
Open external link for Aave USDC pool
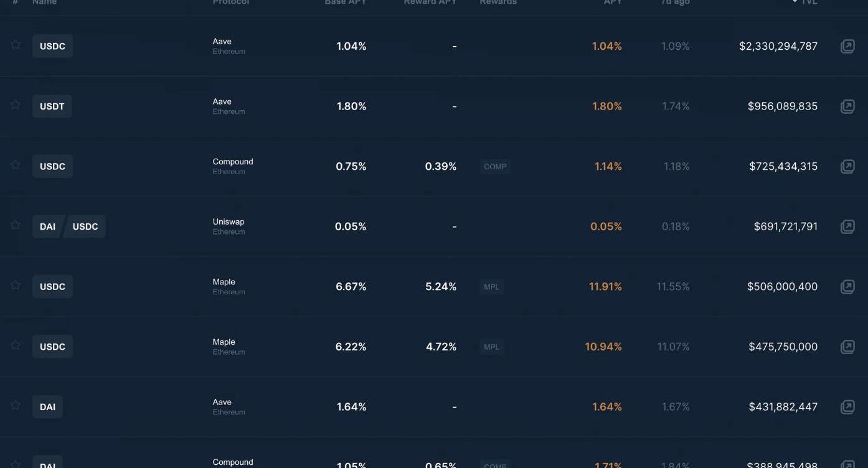pos(847,46)
